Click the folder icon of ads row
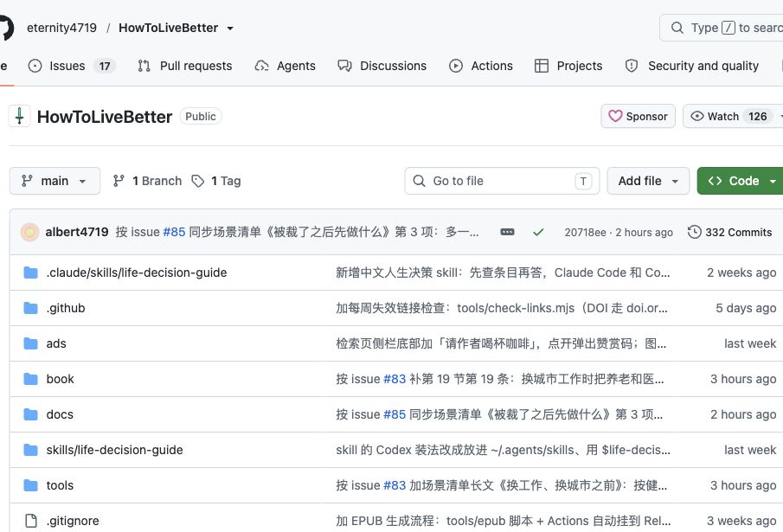 coord(31,343)
